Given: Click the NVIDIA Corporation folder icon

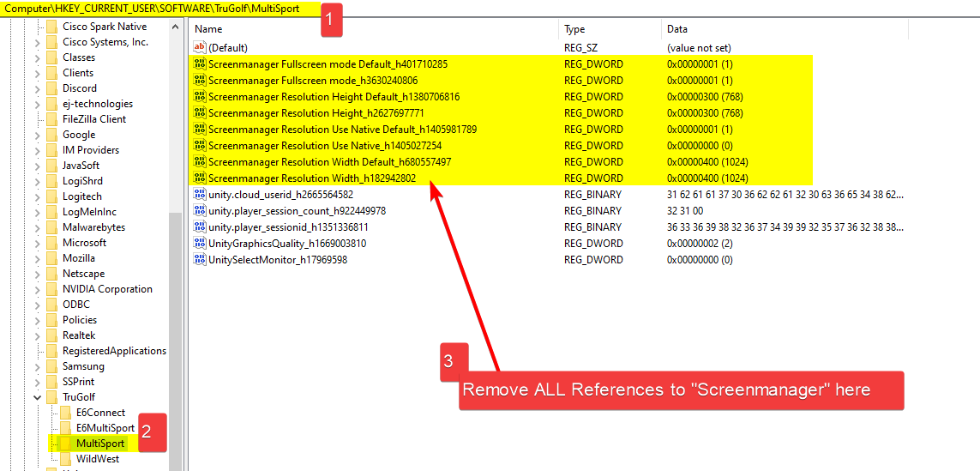Looking at the screenshot, I should click(52, 289).
